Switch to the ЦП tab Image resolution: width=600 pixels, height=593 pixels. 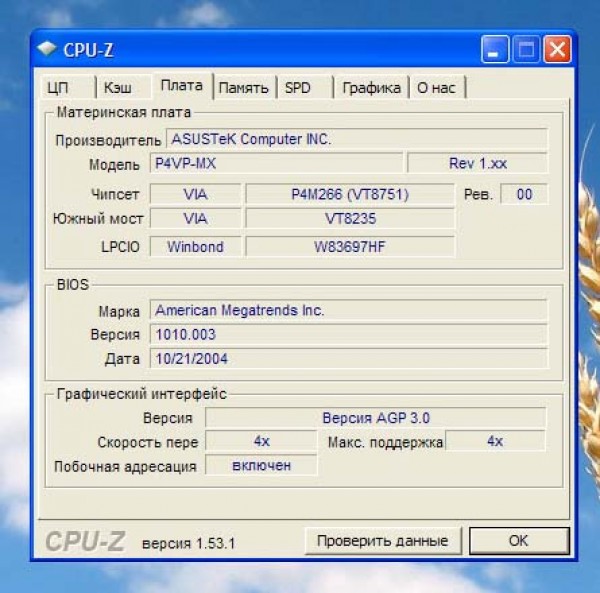(67, 88)
